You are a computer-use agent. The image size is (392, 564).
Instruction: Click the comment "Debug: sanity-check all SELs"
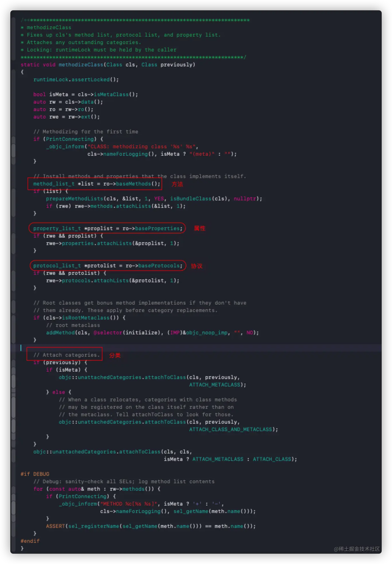(x=124, y=482)
